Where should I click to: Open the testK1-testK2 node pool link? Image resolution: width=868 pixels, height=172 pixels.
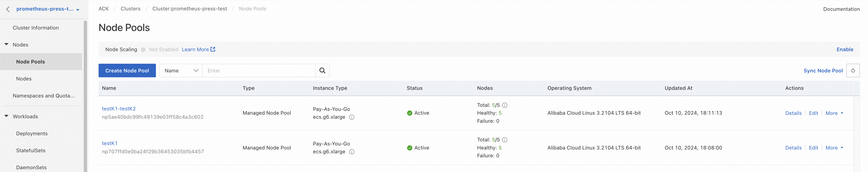[x=119, y=109]
